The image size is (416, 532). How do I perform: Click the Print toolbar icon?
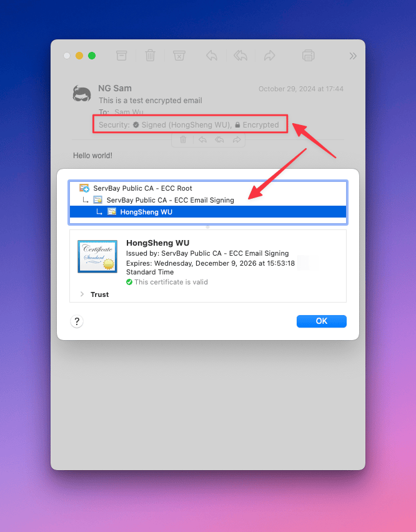[x=308, y=55]
